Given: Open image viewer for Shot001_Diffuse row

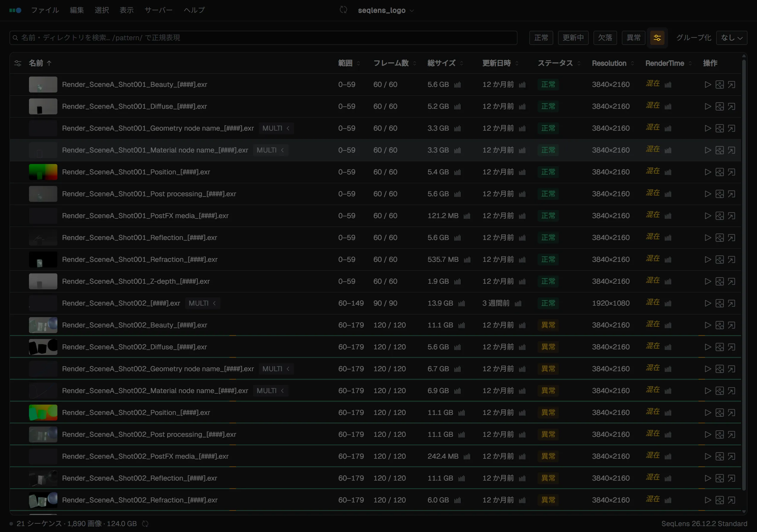Looking at the screenshot, I should 719,106.
